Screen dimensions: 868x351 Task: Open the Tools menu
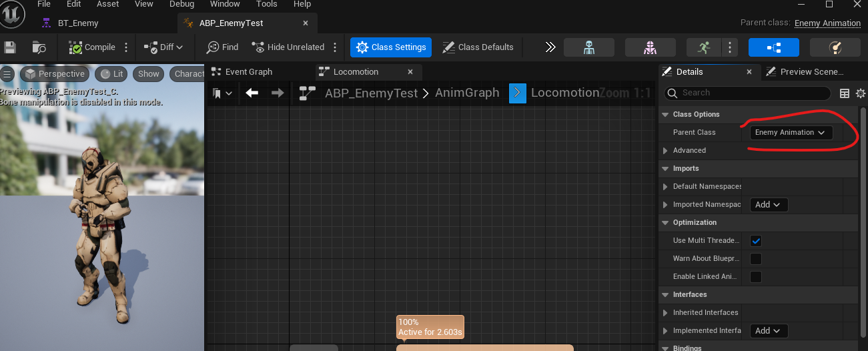click(x=267, y=4)
